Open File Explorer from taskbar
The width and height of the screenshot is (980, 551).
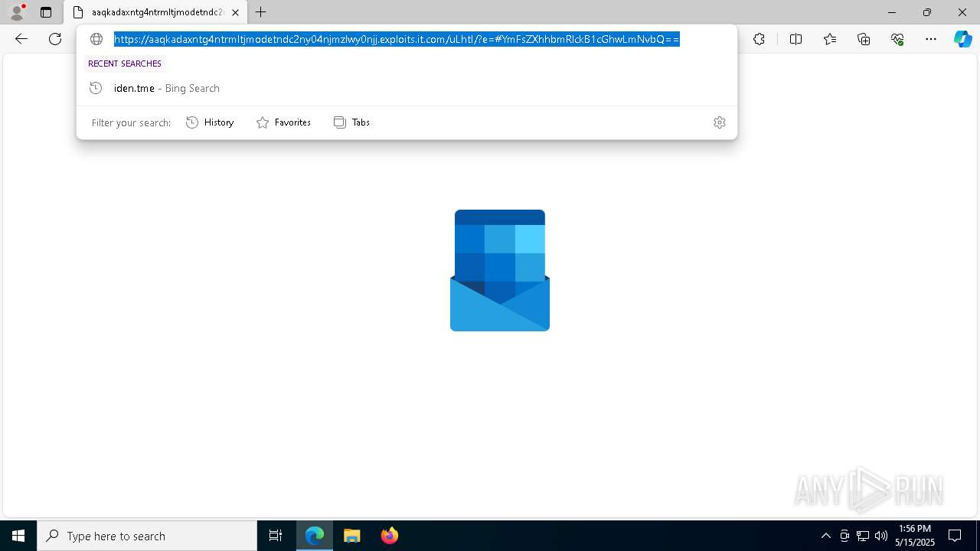click(352, 536)
